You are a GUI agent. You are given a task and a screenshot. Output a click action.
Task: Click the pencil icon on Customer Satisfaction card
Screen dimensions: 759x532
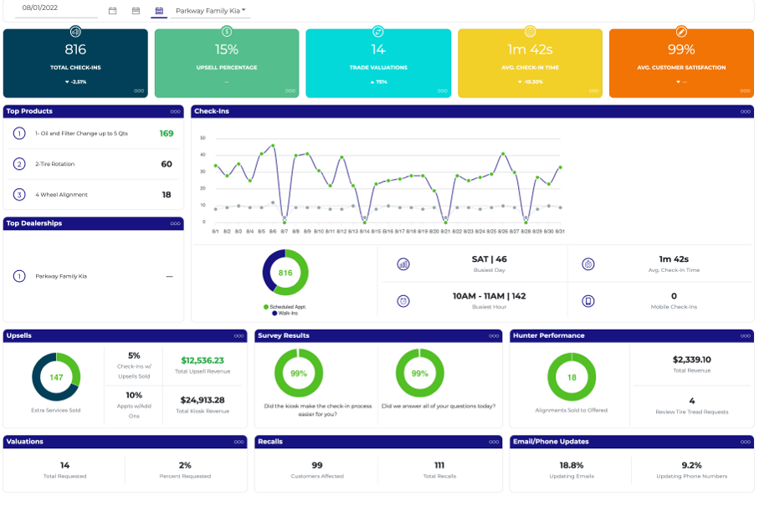coord(681,32)
